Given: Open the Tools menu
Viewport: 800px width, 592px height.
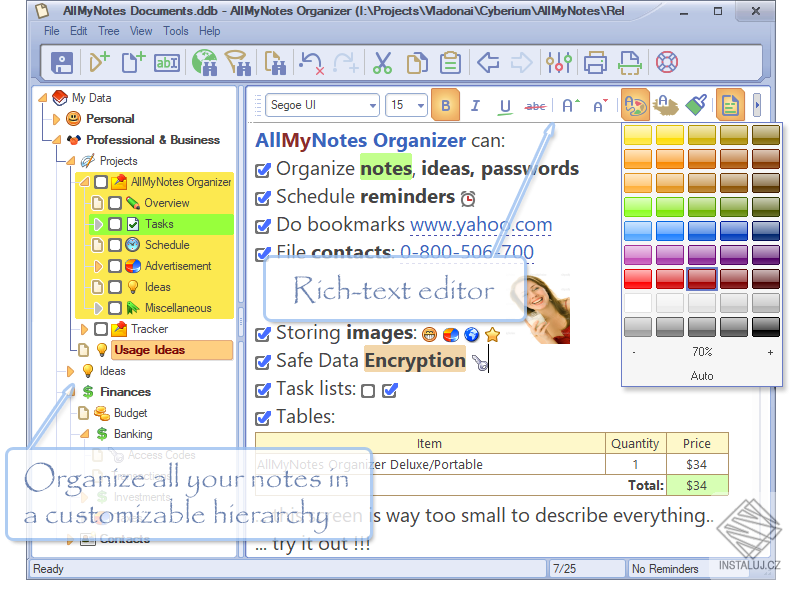Looking at the screenshot, I should point(176,31).
